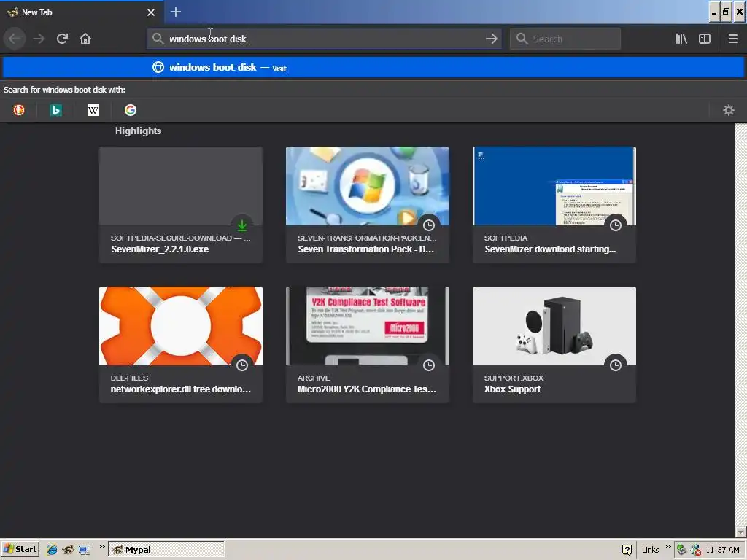Open Seven Transformation Pack highlight tile

[368, 204]
